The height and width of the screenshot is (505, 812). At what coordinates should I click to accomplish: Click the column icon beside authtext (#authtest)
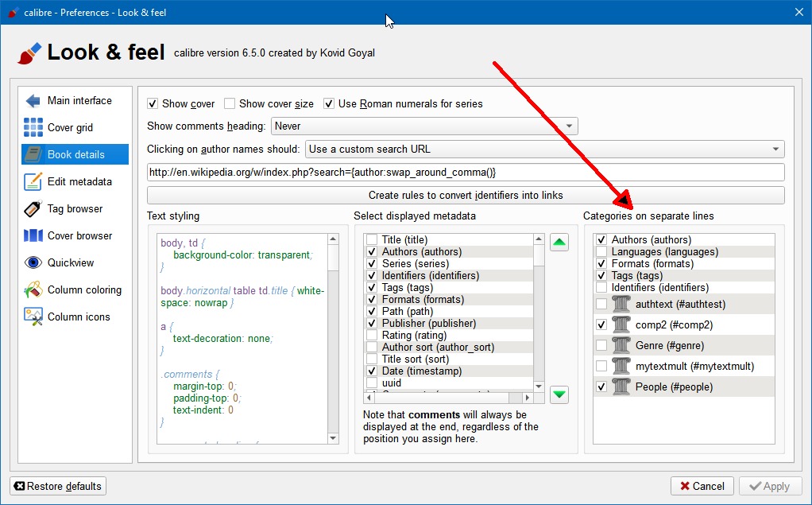click(x=621, y=304)
